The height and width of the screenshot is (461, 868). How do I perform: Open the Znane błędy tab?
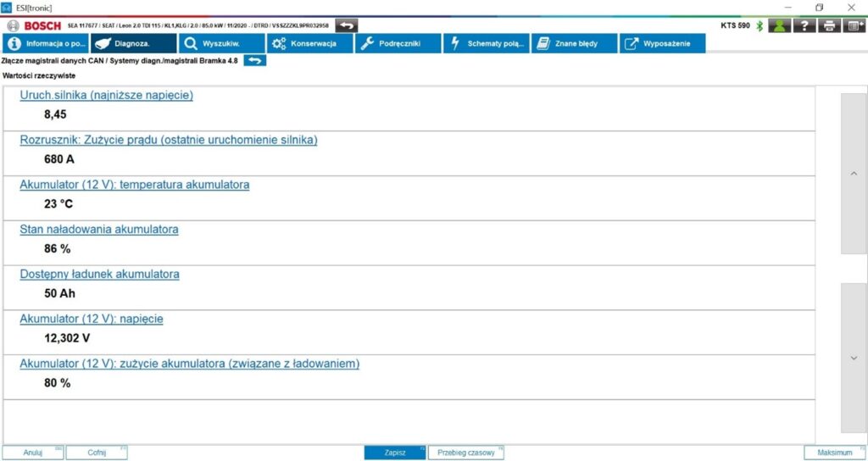pyautogui.click(x=574, y=43)
